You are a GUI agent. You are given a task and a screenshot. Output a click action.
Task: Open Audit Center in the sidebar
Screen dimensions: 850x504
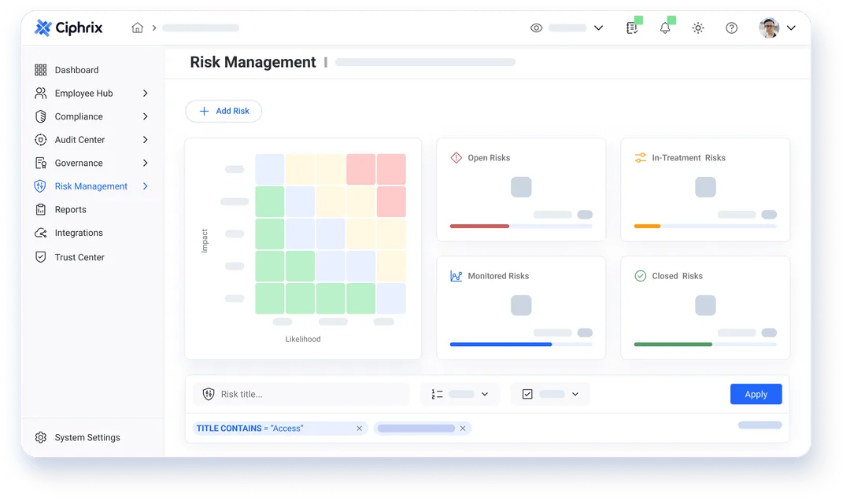tap(79, 140)
